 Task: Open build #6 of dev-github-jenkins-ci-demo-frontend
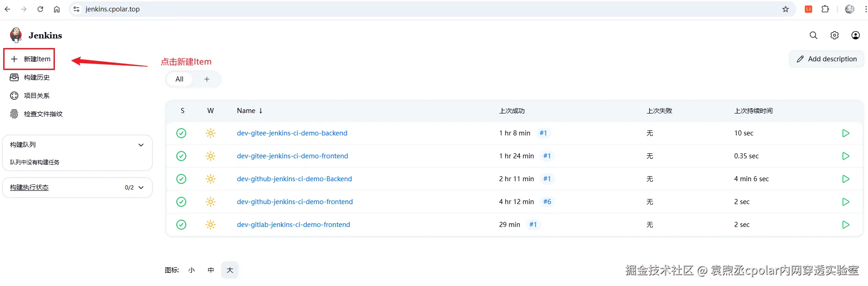pyautogui.click(x=547, y=202)
